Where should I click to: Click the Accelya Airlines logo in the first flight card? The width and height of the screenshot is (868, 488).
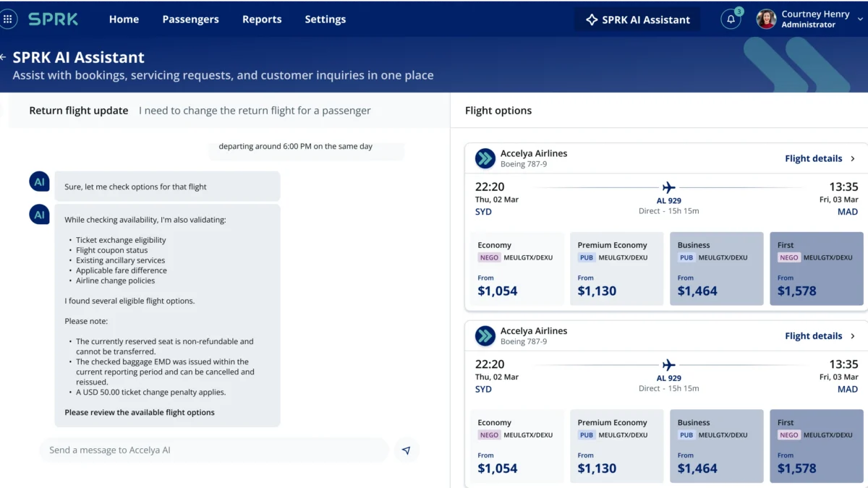click(485, 158)
